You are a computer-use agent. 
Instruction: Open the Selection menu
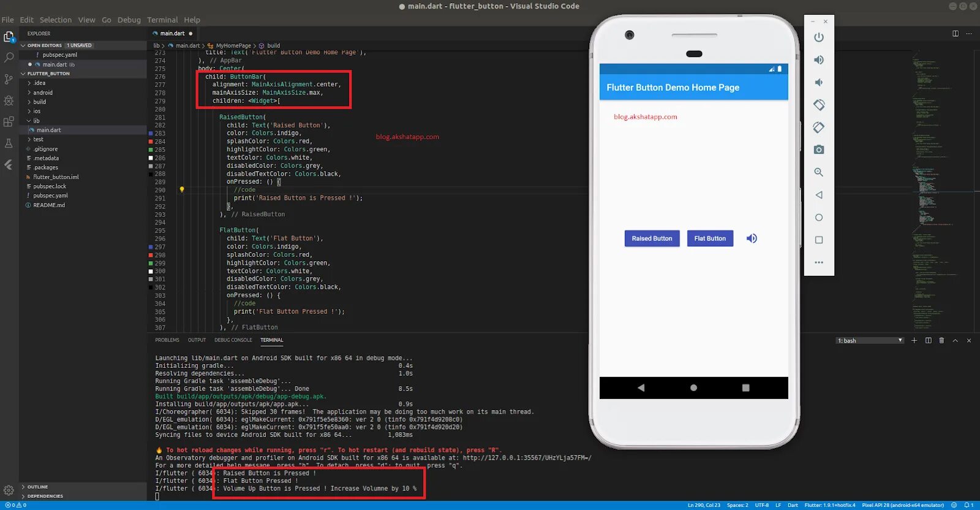coord(56,20)
